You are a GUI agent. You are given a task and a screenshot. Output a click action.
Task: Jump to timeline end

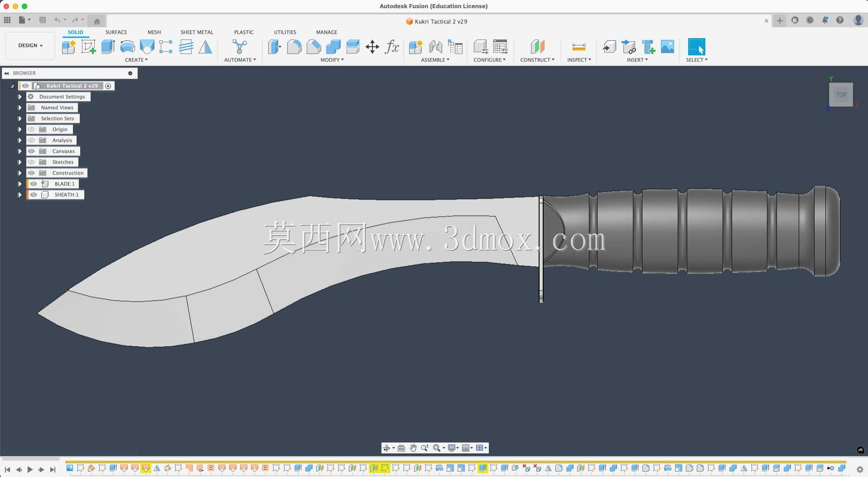pos(53,470)
